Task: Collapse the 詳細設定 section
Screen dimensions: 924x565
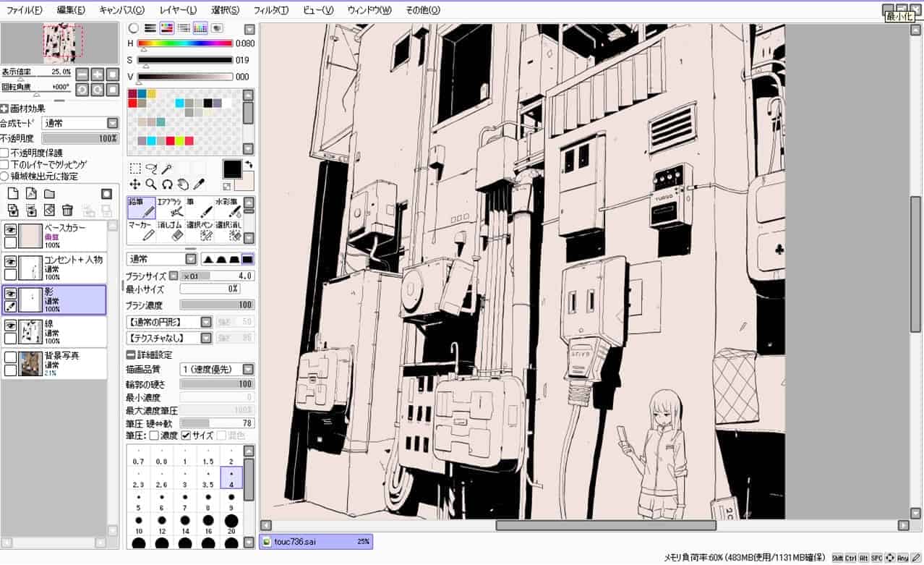Action: click(130, 355)
